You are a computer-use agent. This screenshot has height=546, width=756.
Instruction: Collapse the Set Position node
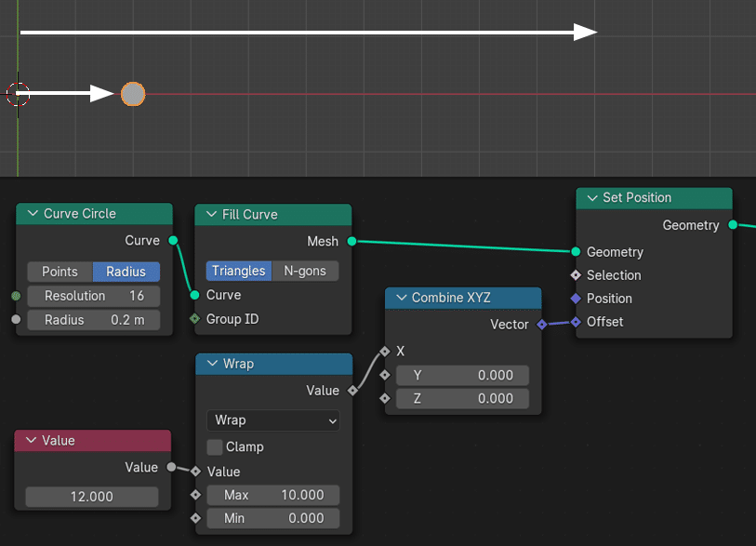(592, 198)
